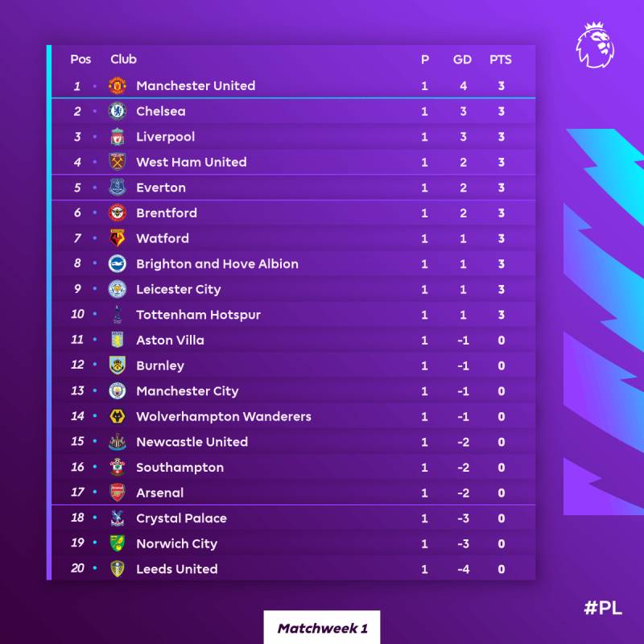644x644 pixels.
Task: Select the Arsenal crest icon
Action: click(118, 493)
